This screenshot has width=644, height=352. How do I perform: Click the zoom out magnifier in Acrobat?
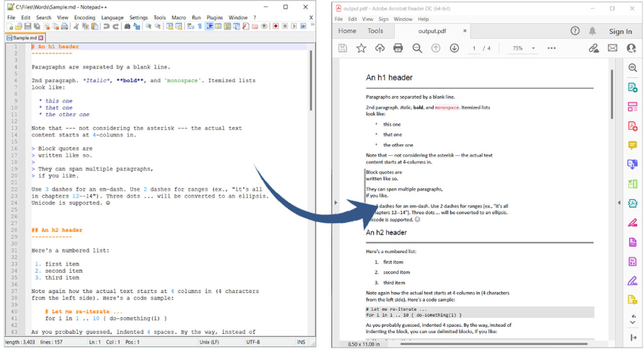point(417,48)
